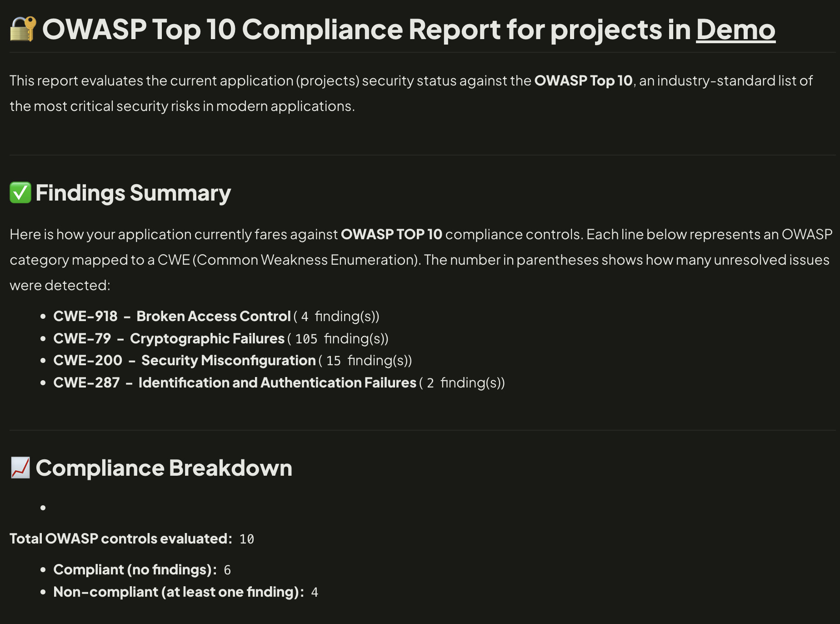Screen dimensions: 840x624
Task: Click the 15 findings count
Action: [333, 361]
